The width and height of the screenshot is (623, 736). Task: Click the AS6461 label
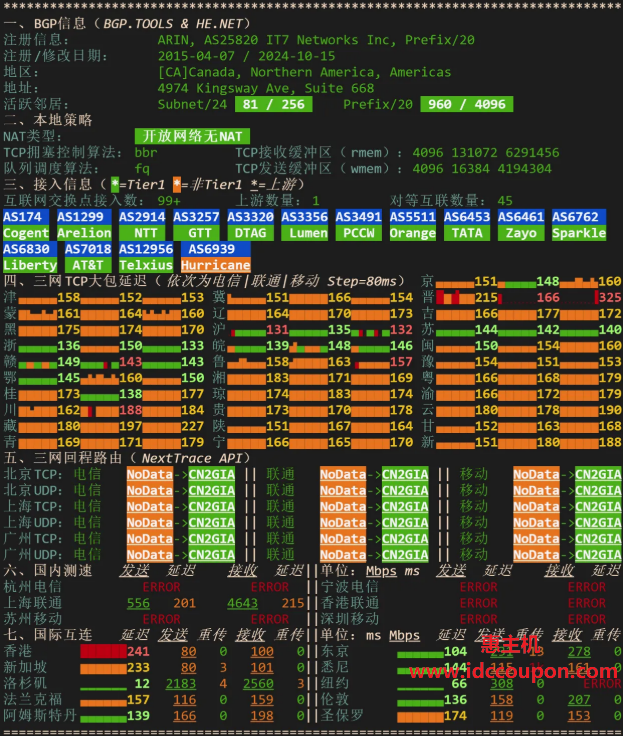(x=521, y=217)
